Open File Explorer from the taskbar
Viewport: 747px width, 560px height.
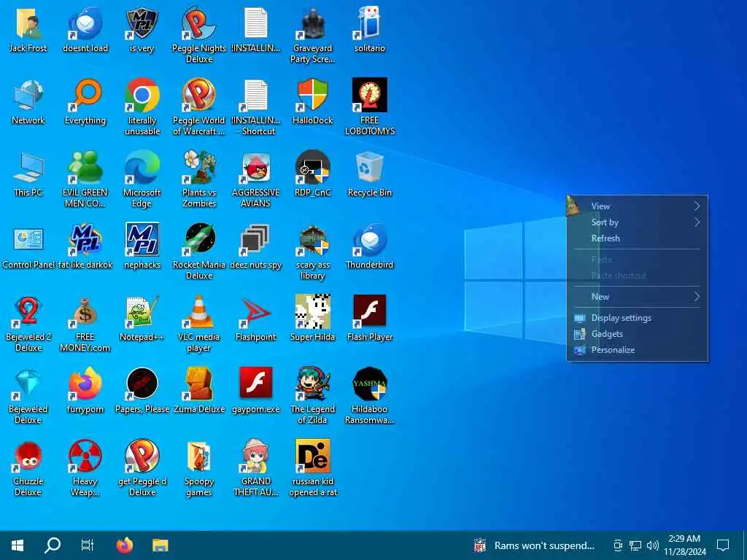(x=160, y=545)
